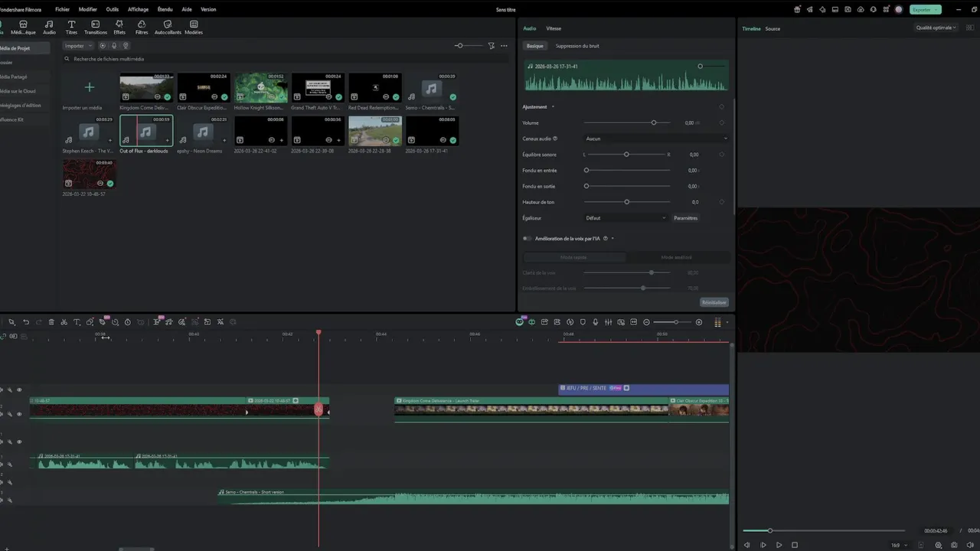The image size is (980, 551).
Task: Click the Importer un média plus tile
Action: click(89, 87)
